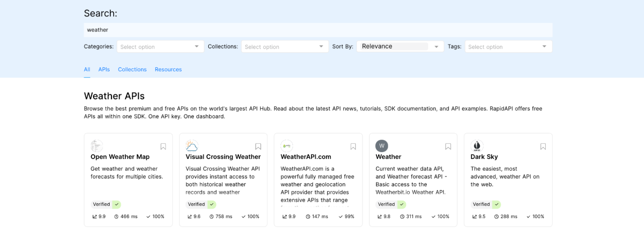Click the Weather APIs heading
The image size is (644, 232).
(x=114, y=96)
